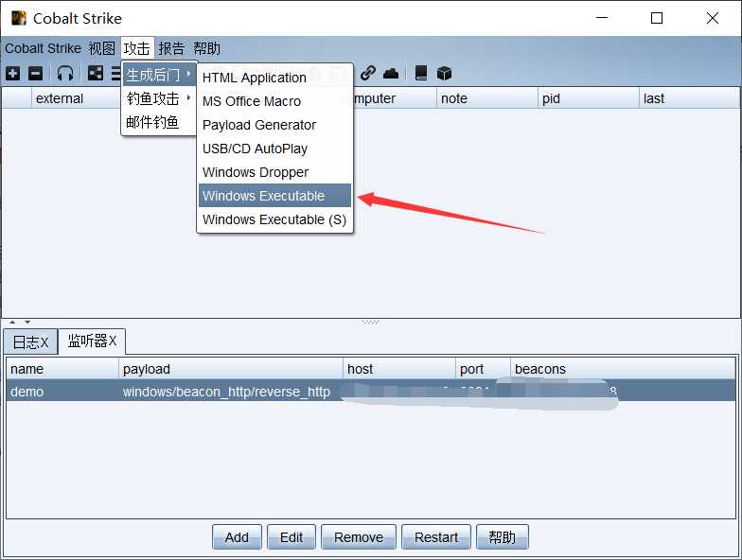This screenshot has height=560, width=742.
Task: Click the cloud host file icon
Action: (391, 74)
